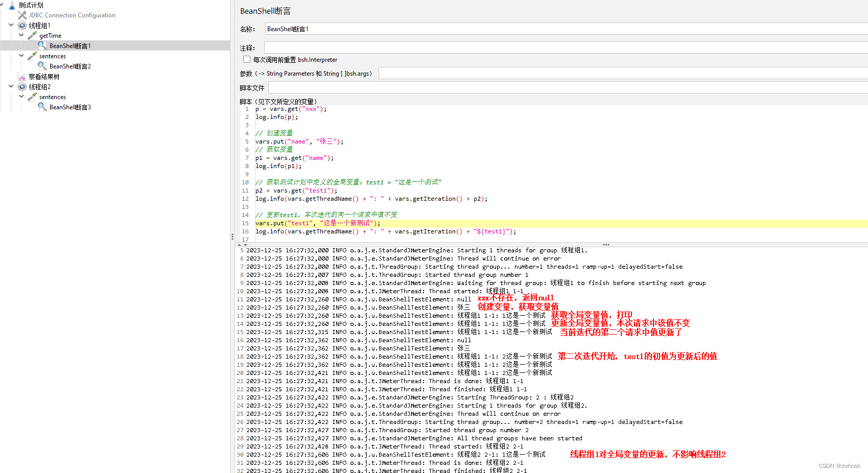The height and width of the screenshot is (473, 868).
Task: Select JDBC Connection Configuration tree item
Action: (72, 15)
